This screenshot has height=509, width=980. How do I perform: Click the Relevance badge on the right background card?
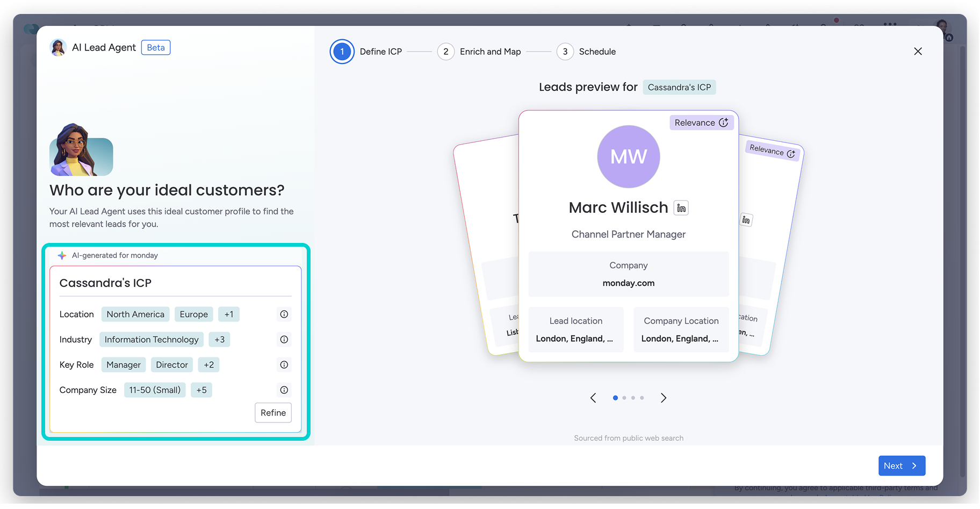pyautogui.click(x=772, y=151)
